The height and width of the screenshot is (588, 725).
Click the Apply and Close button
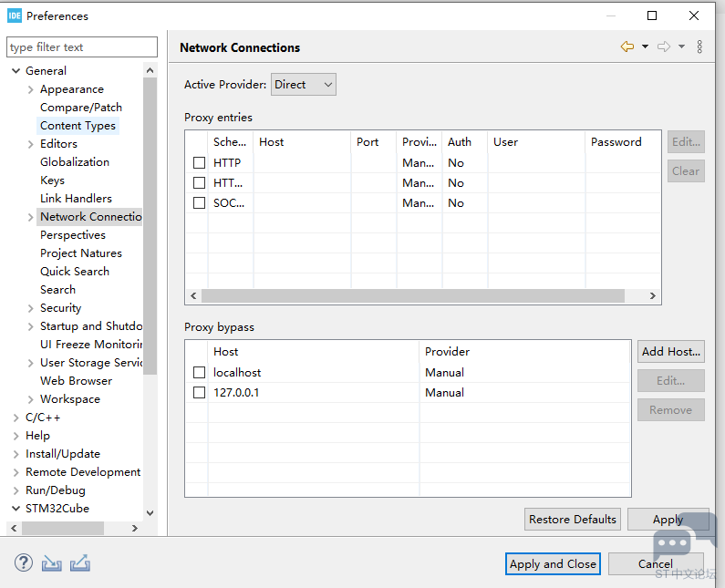pos(553,564)
